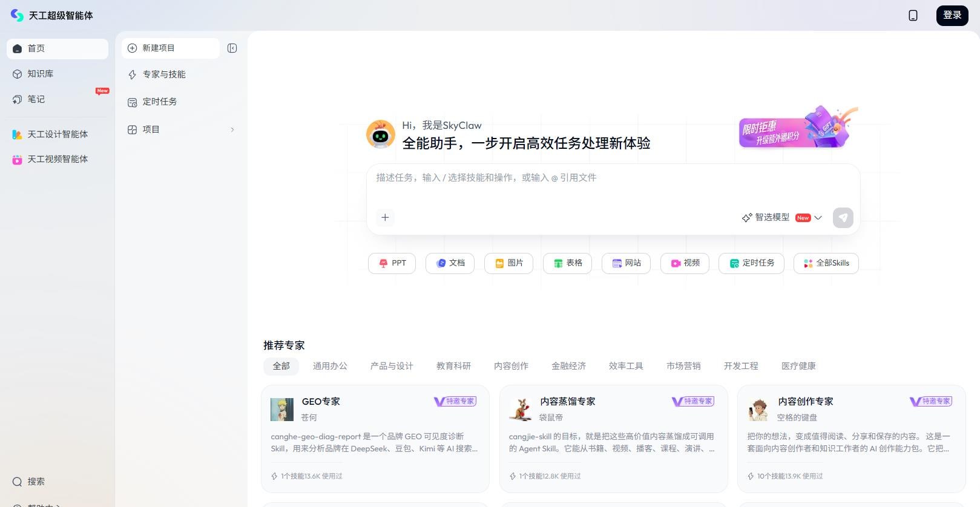Select the 表格 skill chip
Viewport: 980px width, 507px height.
pyautogui.click(x=567, y=263)
